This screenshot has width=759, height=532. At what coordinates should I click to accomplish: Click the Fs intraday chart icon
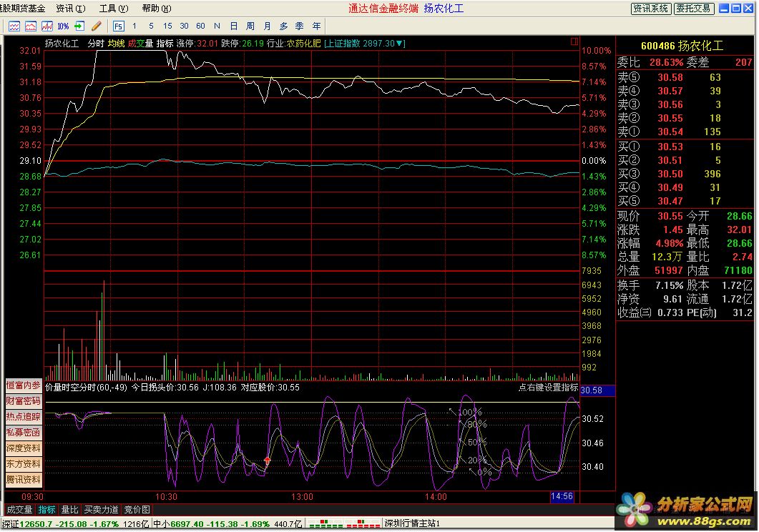[118, 26]
